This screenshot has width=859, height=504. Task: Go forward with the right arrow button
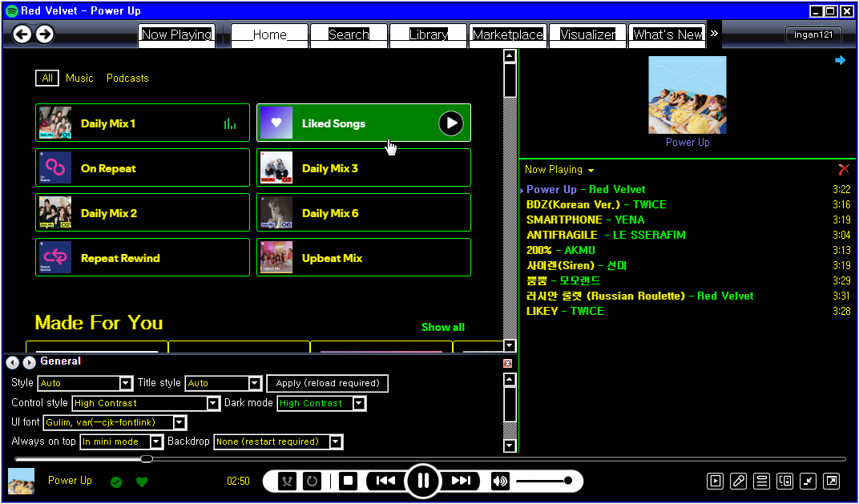pyautogui.click(x=45, y=34)
